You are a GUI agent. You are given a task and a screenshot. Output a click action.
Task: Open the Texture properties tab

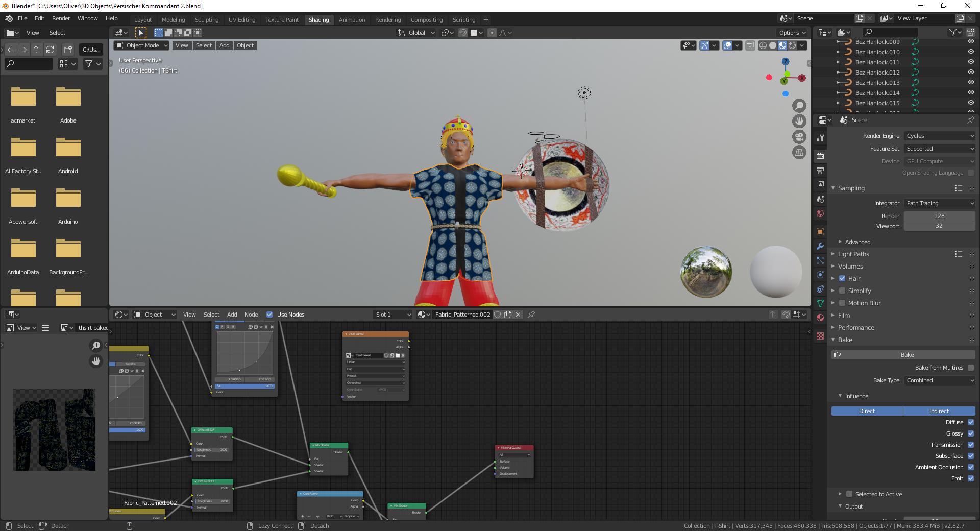[820, 336]
